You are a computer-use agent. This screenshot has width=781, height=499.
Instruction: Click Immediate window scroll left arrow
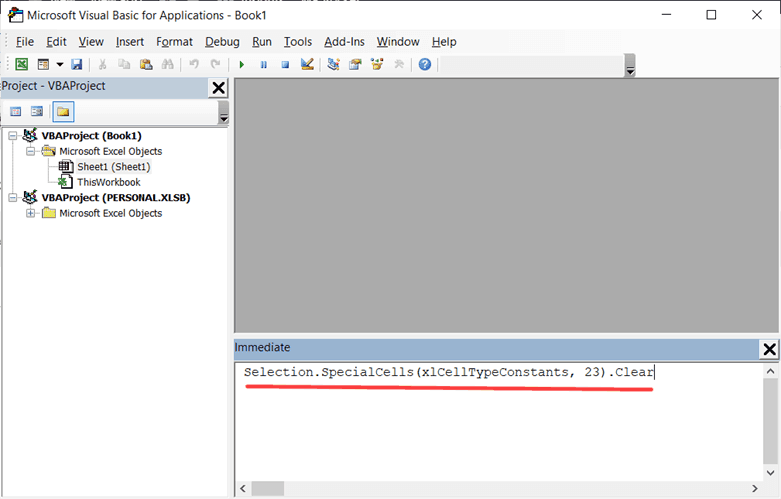tap(243, 489)
